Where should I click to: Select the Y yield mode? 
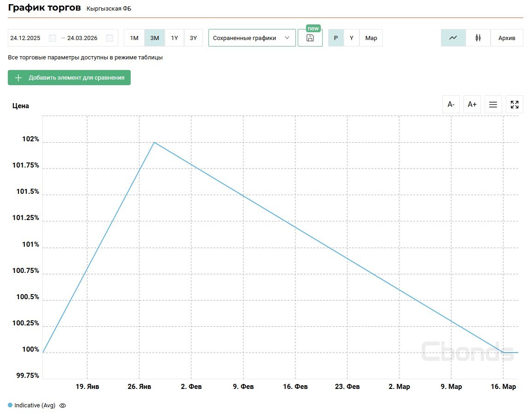coord(352,38)
